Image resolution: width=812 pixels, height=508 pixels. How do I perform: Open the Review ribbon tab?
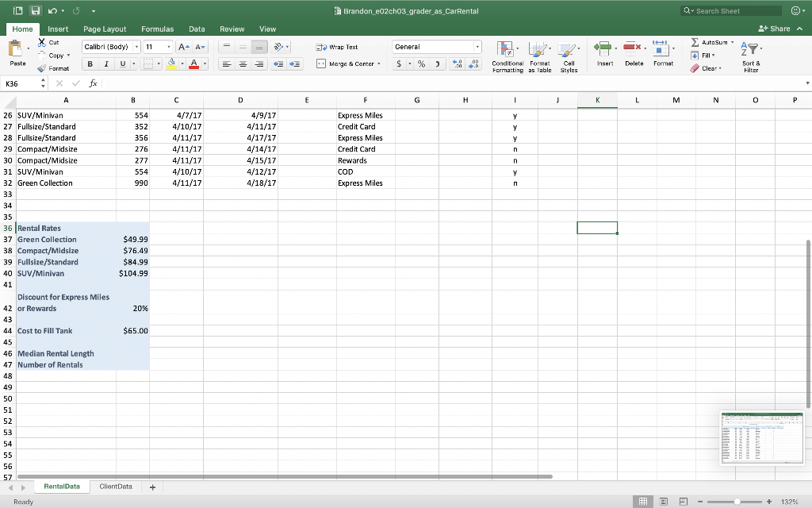(x=232, y=29)
